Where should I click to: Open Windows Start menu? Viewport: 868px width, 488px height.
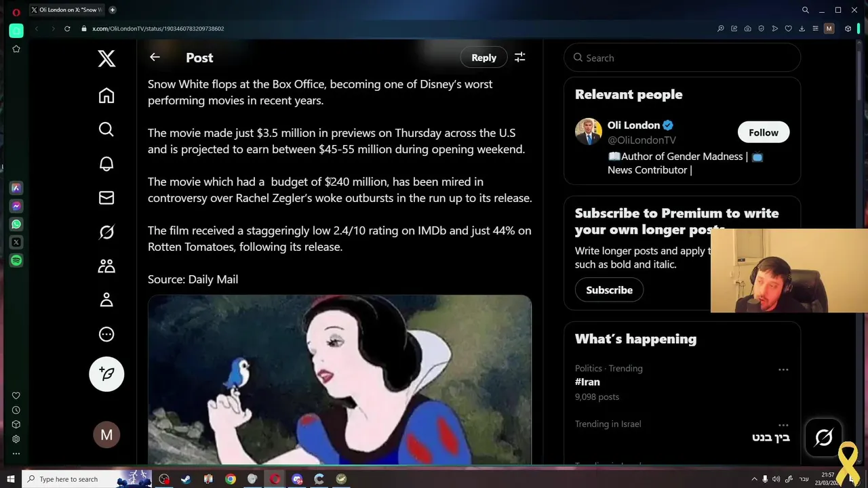(11, 479)
